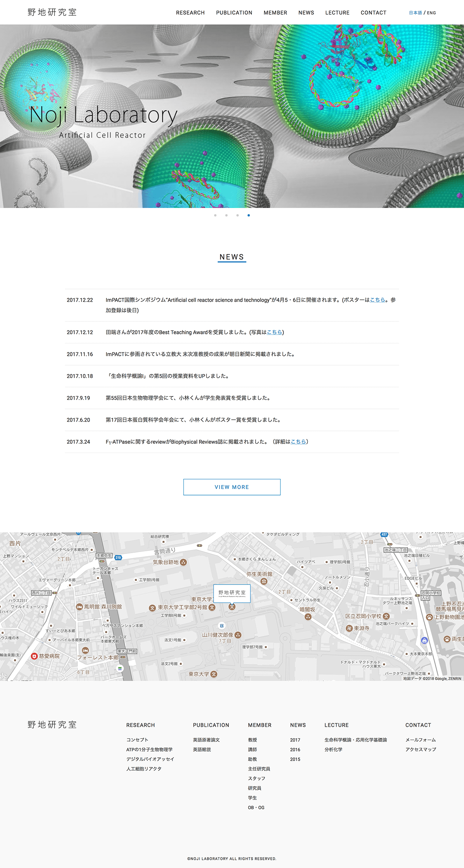The width and height of the screenshot is (464, 868).
Task: Open メールフォーム in footer contact section
Action: (420, 740)
